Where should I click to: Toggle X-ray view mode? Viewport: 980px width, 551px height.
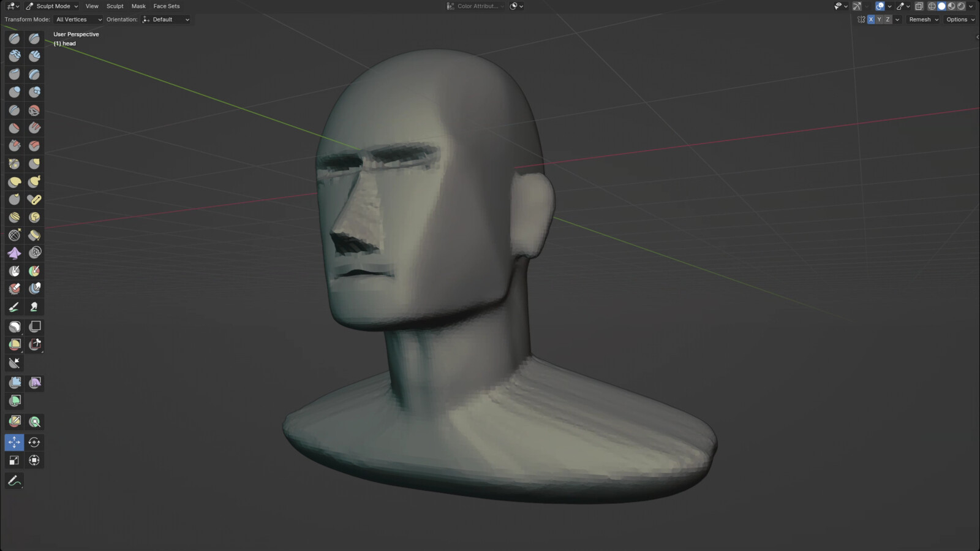[919, 6]
